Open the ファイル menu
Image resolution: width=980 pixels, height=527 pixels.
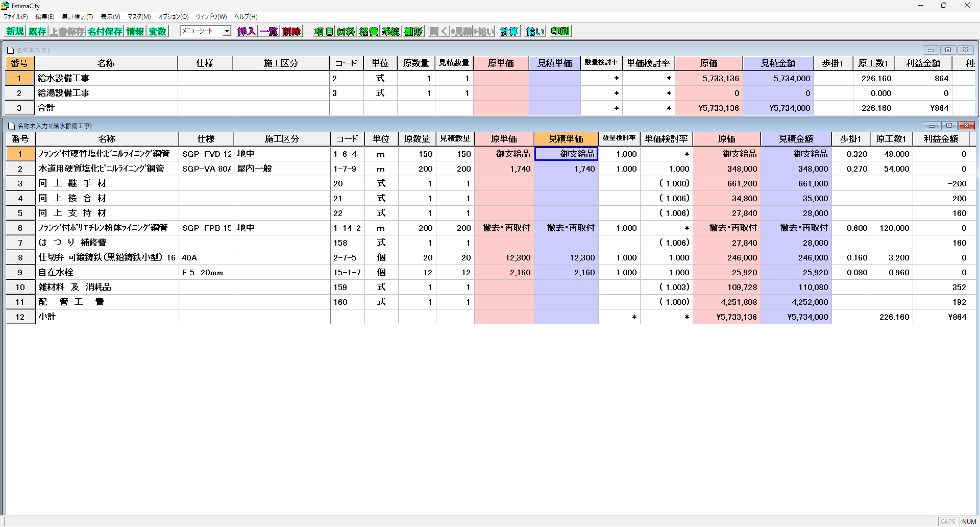coord(15,16)
